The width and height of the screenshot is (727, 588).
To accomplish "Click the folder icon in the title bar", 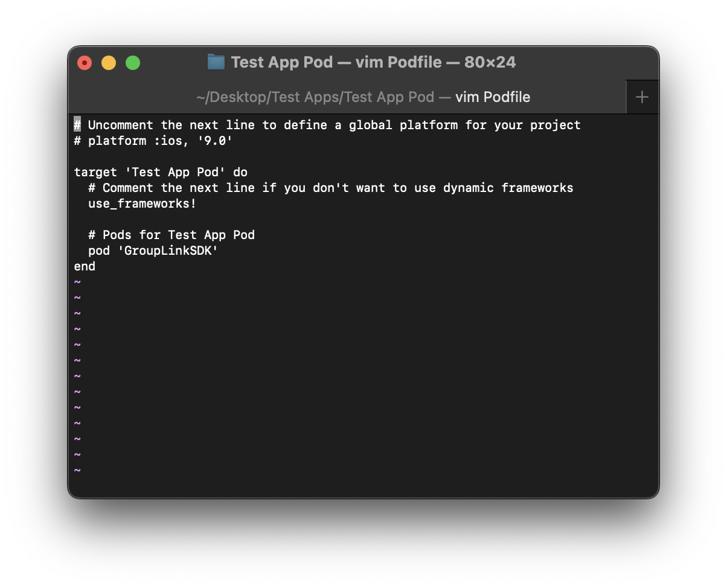I will click(x=216, y=62).
